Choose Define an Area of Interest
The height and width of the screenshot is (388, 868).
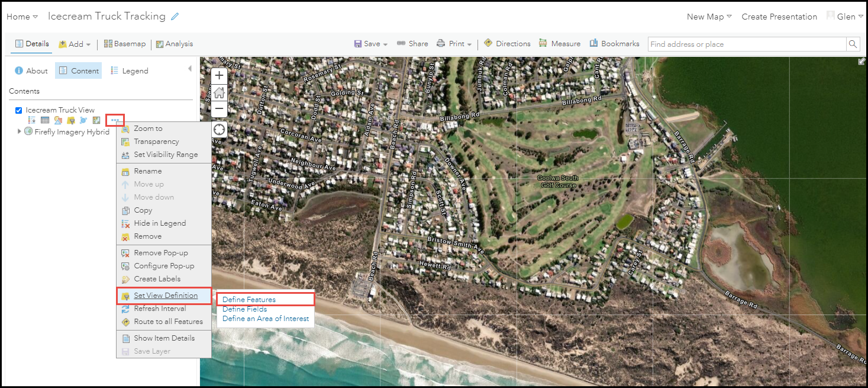pos(265,318)
